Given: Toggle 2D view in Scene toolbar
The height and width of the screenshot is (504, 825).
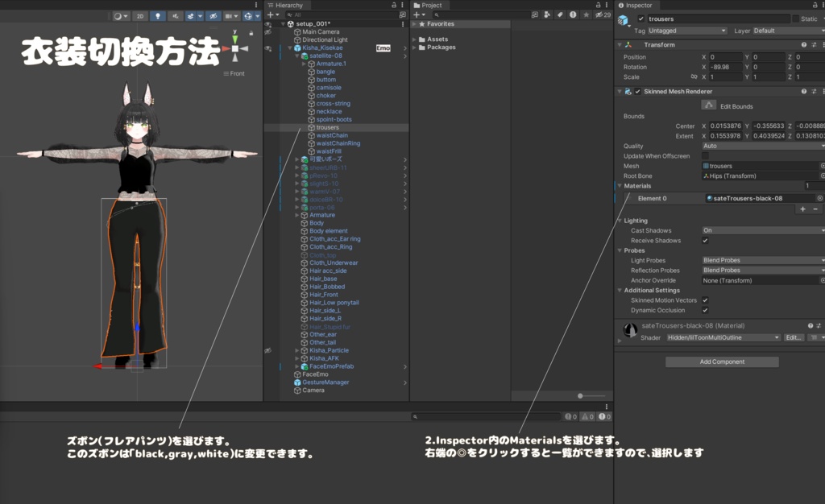Looking at the screenshot, I should pyautogui.click(x=140, y=16).
